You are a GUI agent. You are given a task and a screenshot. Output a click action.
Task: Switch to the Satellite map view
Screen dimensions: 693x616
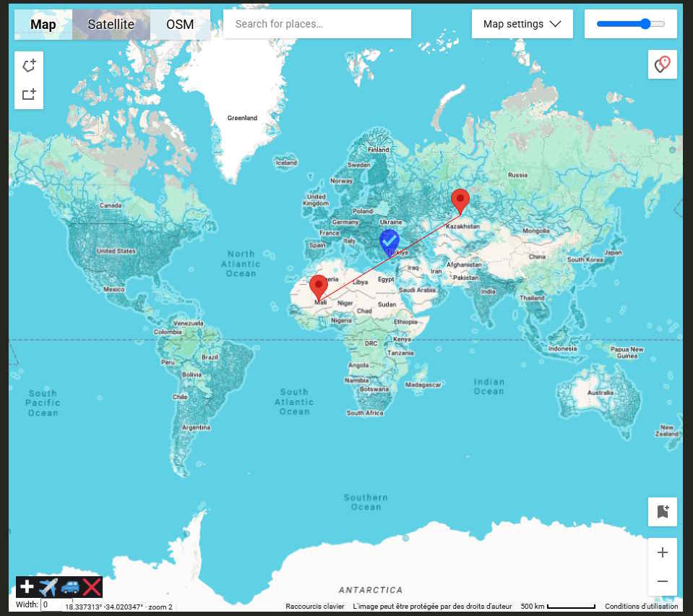(x=111, y=24)
